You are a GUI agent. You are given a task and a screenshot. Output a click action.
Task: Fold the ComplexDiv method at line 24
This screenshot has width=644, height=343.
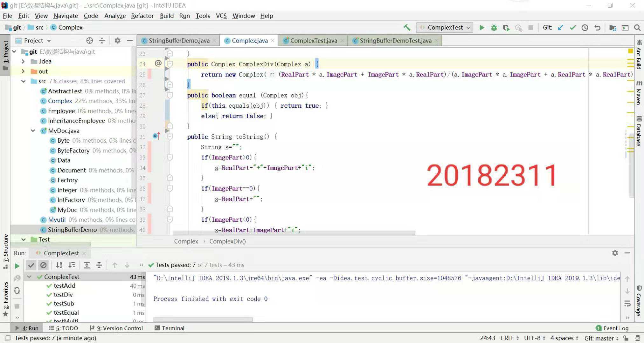click(170, 64)
